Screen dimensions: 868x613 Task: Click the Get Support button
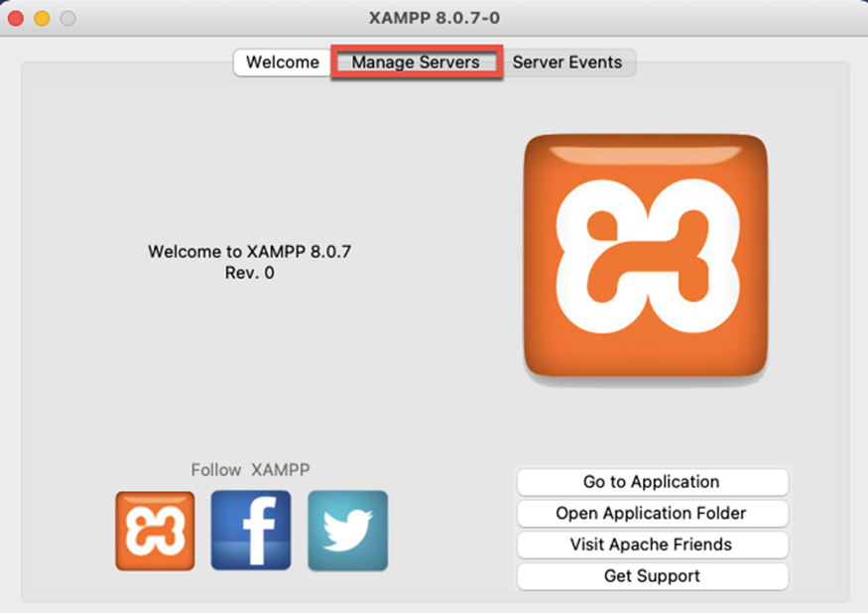[x=652, y=576]
